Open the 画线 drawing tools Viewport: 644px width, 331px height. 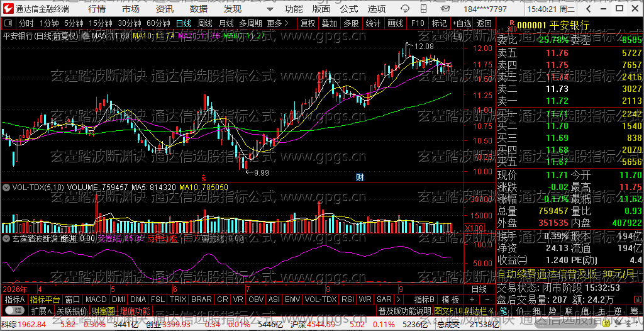pos(395,23)
